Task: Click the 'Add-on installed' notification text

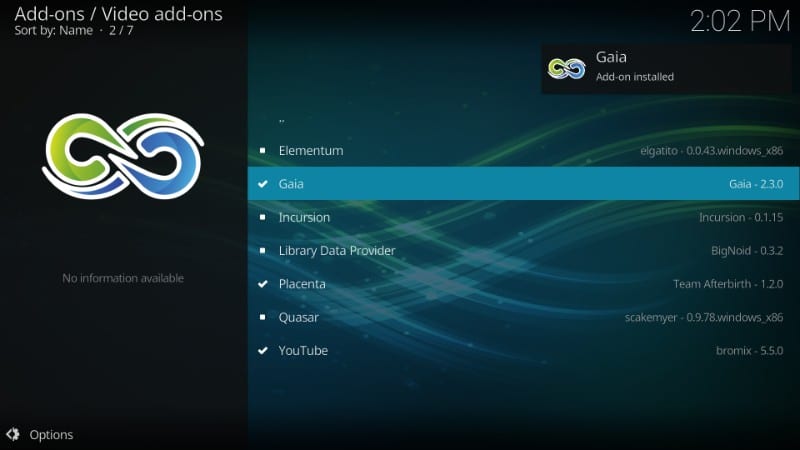Action: 635,77
